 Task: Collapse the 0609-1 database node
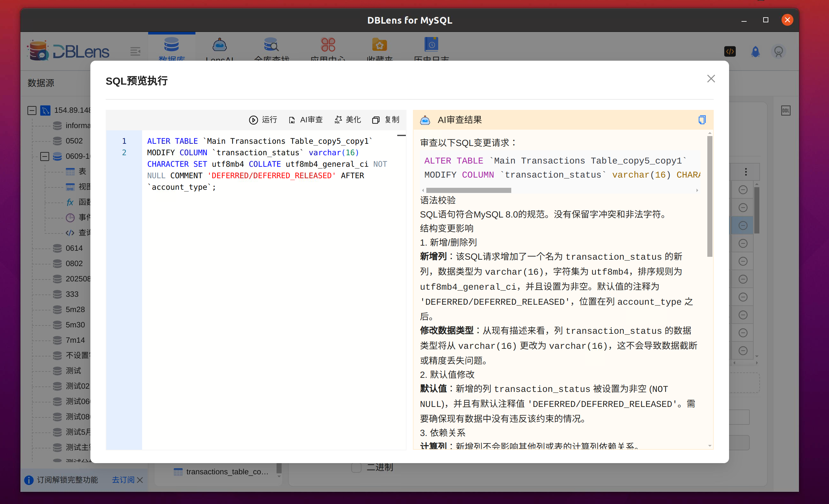click(x=44, y=157)
